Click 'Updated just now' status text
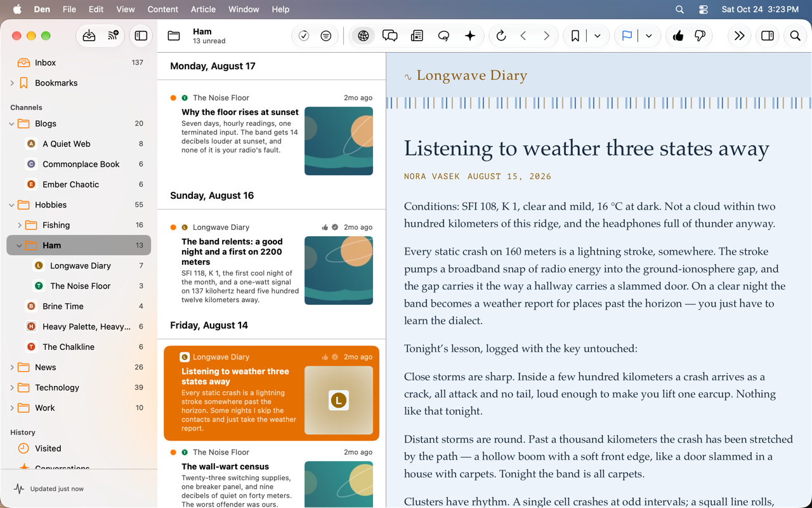The width and height of the screenshot is (812, 508). [57, 489]
